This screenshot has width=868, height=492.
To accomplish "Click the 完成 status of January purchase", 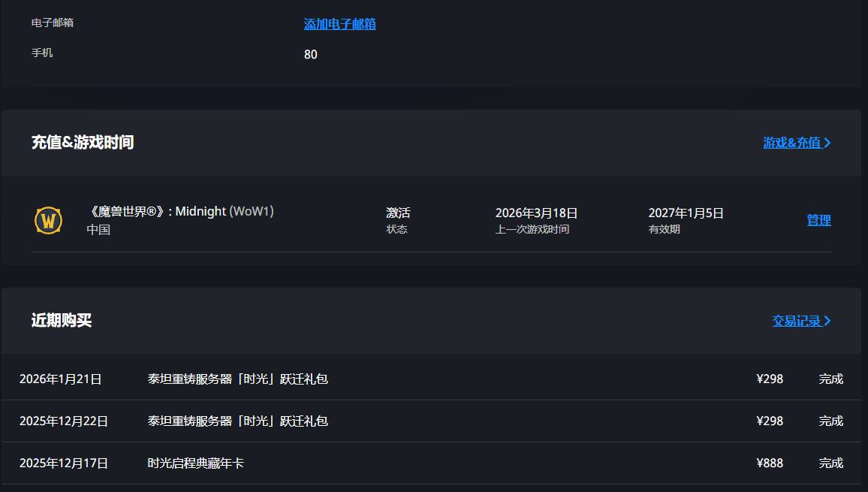I will 831,379.
